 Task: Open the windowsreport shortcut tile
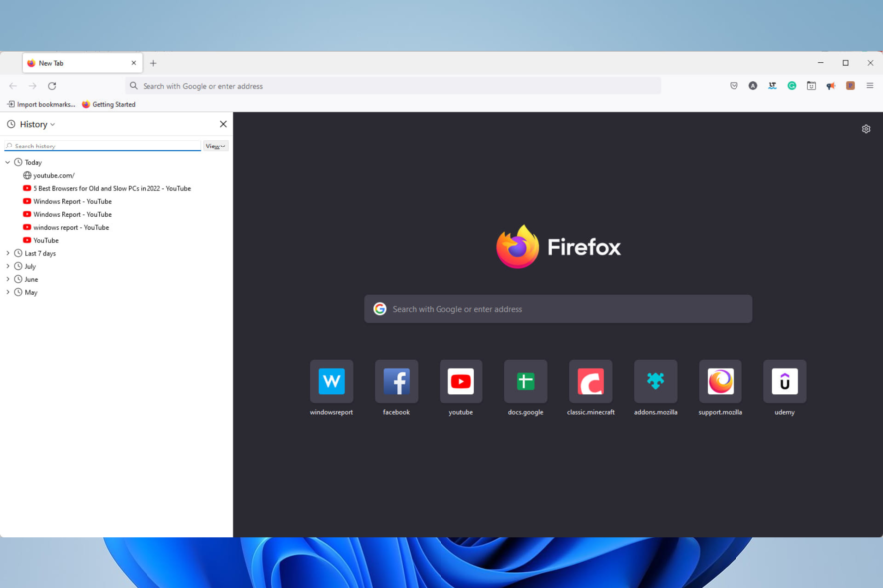331,382
